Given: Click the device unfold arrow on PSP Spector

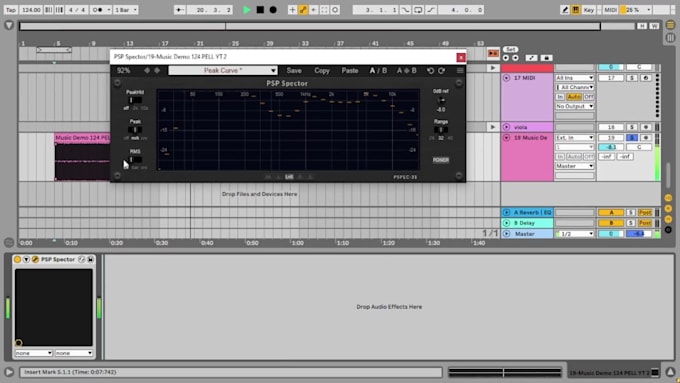Looking at the screenshot, I should click(26, 259).
